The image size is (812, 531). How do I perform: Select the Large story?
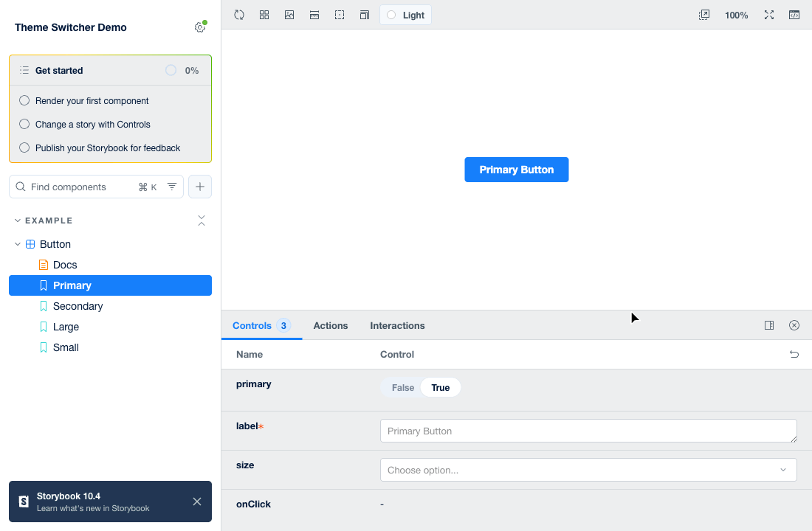(110, 327)
